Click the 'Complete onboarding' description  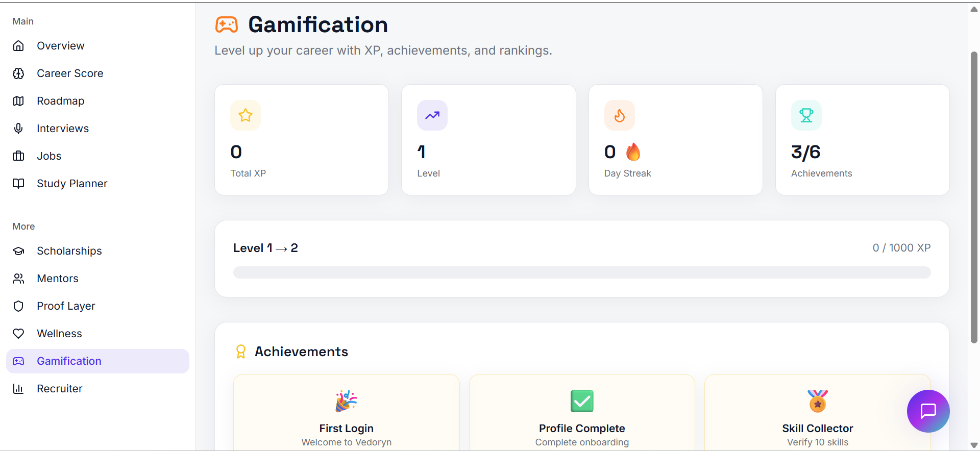[x=582, y=442]
